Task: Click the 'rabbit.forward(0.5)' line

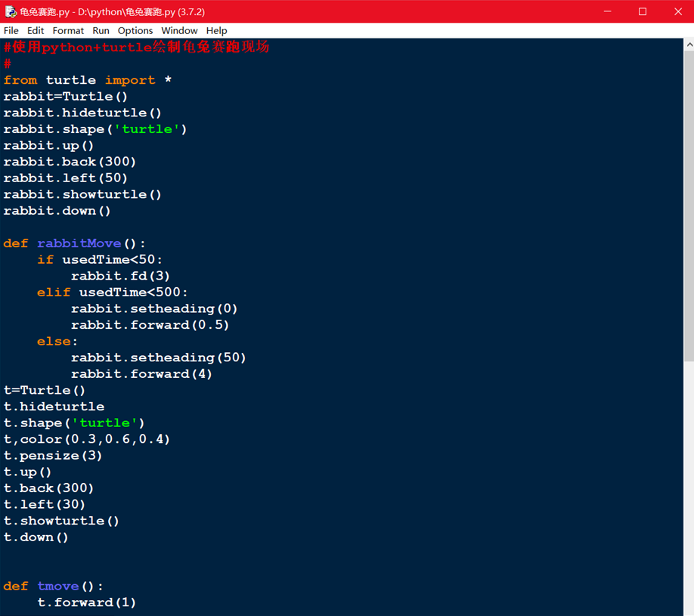Action: [150, 325]
